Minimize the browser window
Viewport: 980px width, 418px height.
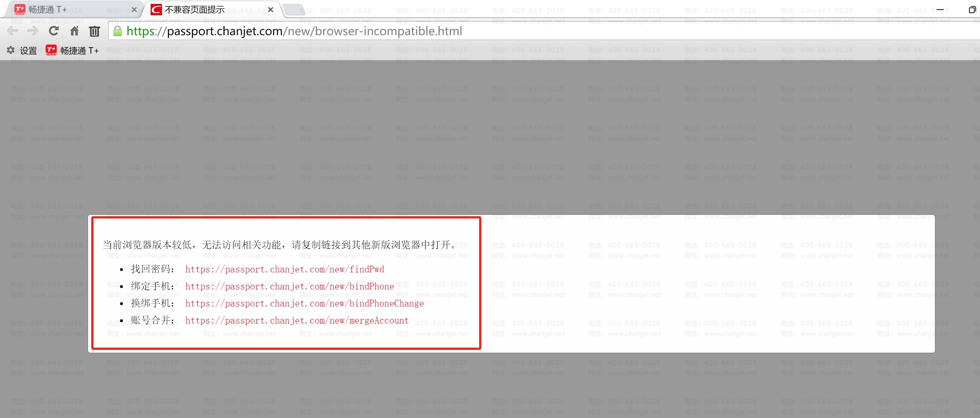click(x=940, y=10)
